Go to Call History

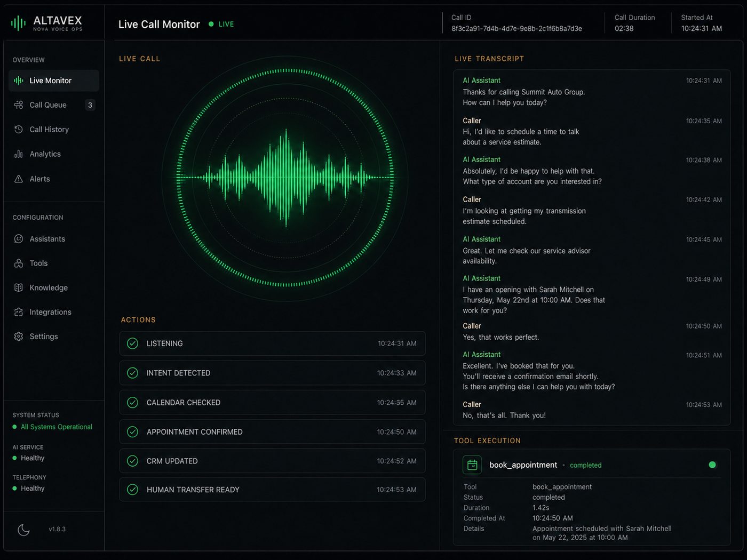(54, 130)
